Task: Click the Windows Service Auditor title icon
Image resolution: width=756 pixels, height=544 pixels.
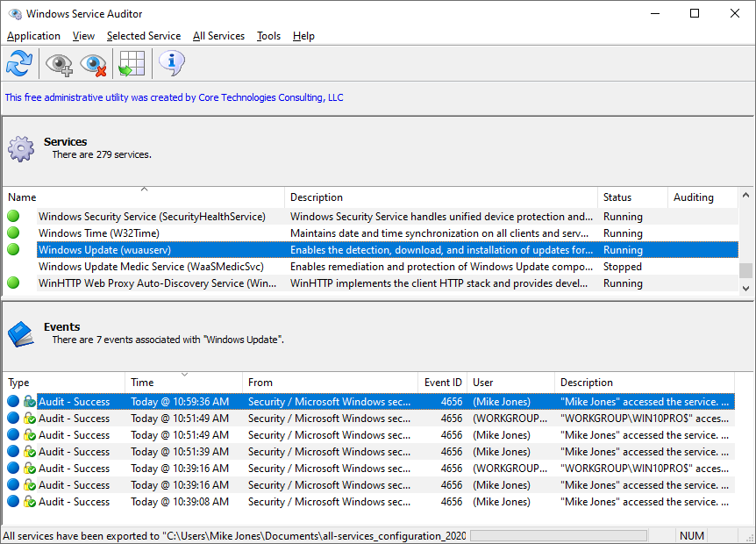Action: click(15, 13)
